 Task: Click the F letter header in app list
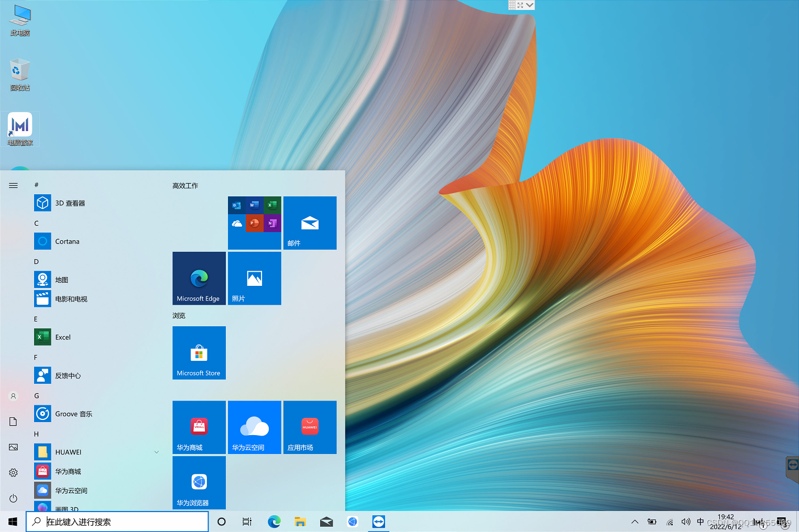[x=36, y=357]
